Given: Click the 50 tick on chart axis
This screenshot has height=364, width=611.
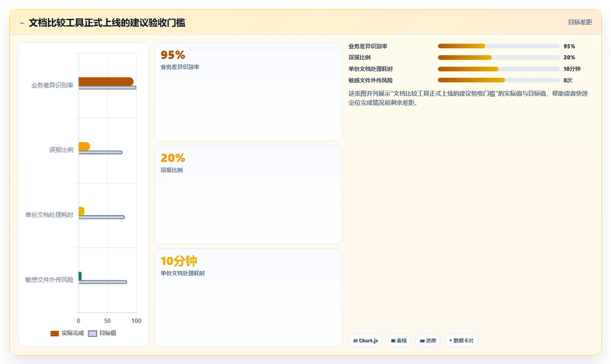Looking at the screenshot, I should [x=107, y=321].
